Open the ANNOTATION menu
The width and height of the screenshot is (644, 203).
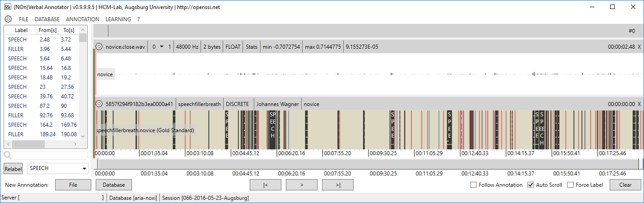[x=83, y=19]
